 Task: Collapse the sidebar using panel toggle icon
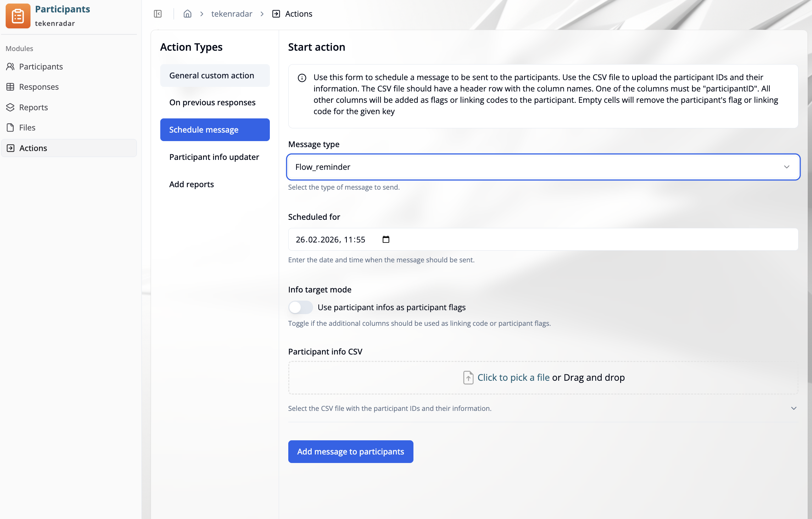coord(158,14)
